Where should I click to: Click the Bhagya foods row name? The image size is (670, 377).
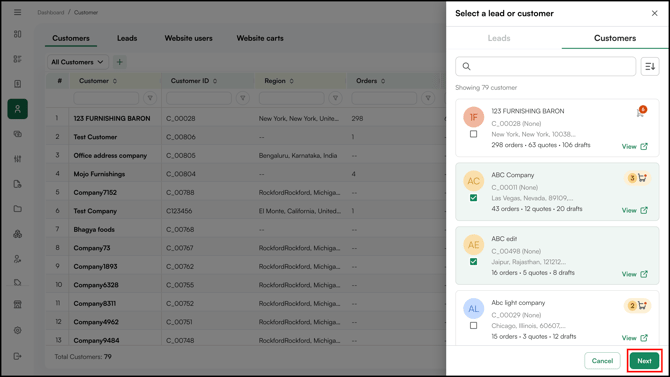(94, 230)
